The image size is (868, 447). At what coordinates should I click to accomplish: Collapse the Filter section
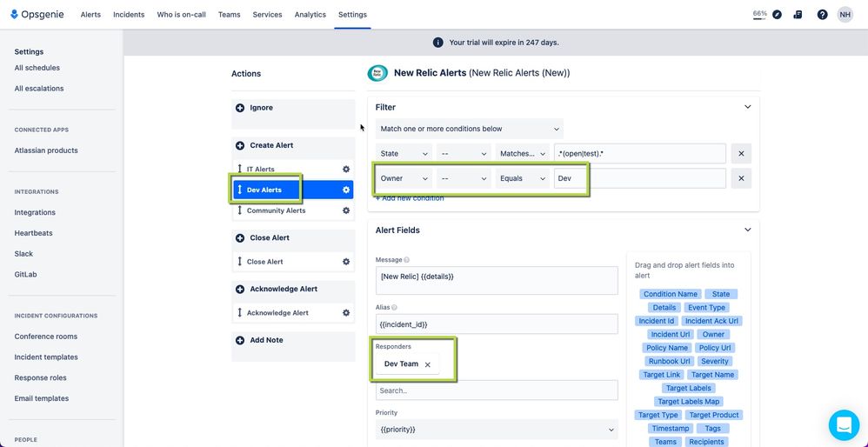[747, 107]
